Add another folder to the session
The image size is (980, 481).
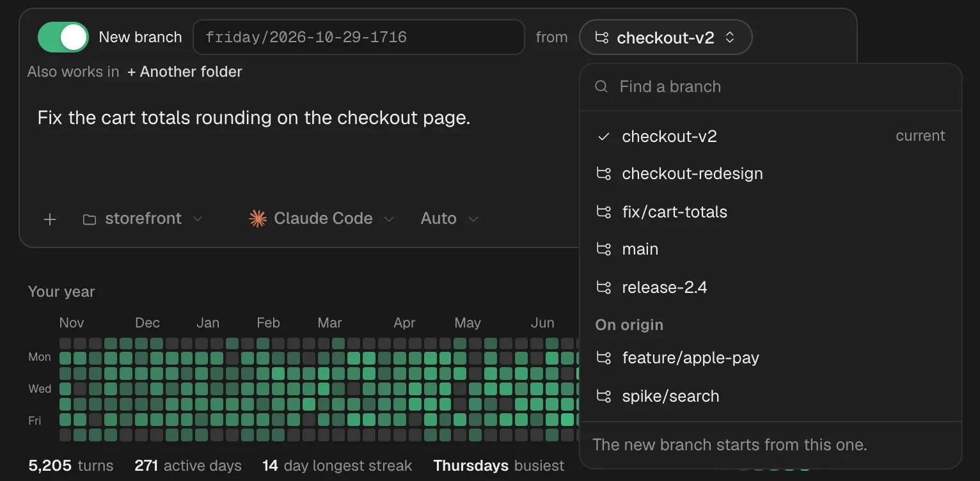[x=185, y=72]
